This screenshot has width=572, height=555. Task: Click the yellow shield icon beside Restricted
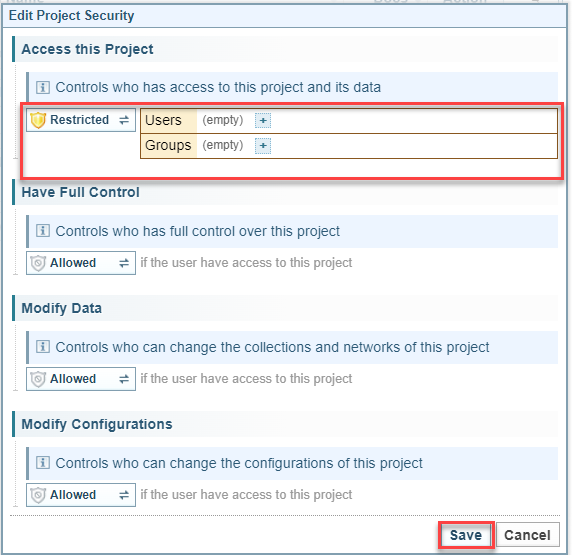coord(38,120)
